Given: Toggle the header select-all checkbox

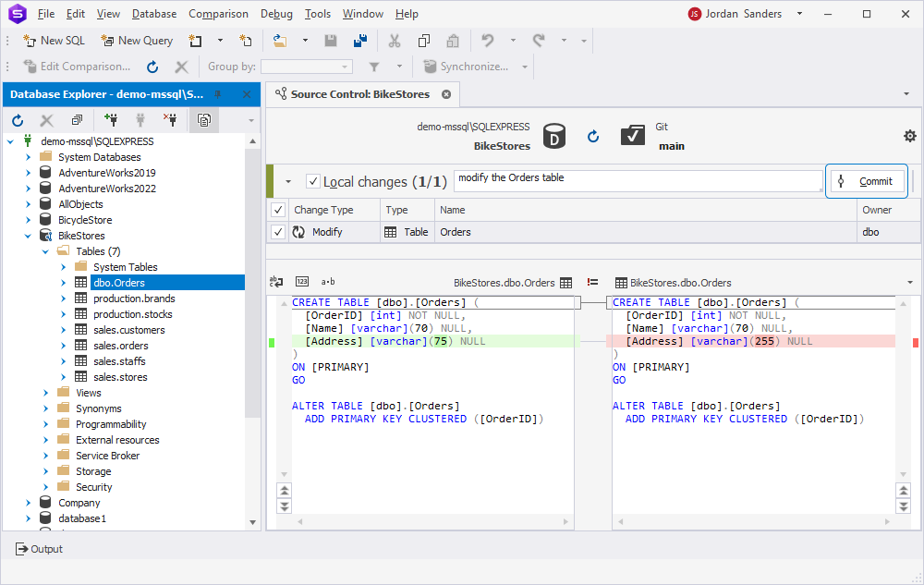Looking at the screenshot, I should tap(278, 210).
